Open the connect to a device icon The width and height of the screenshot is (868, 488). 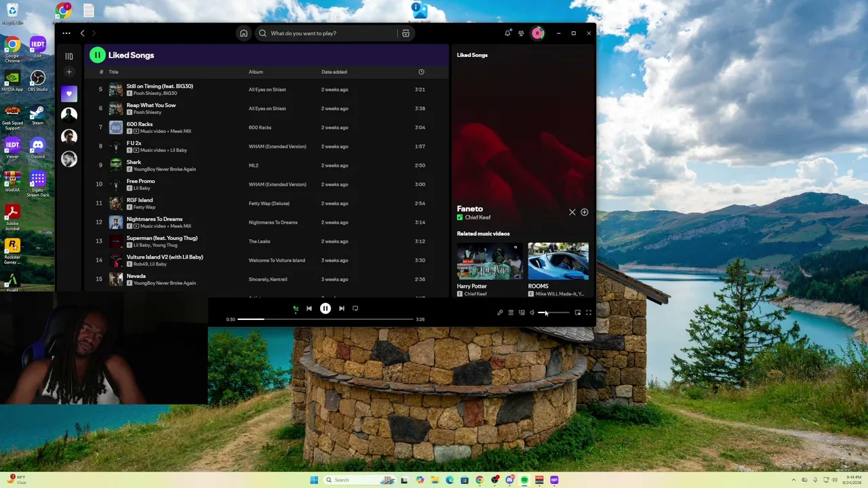pos(521,312)
